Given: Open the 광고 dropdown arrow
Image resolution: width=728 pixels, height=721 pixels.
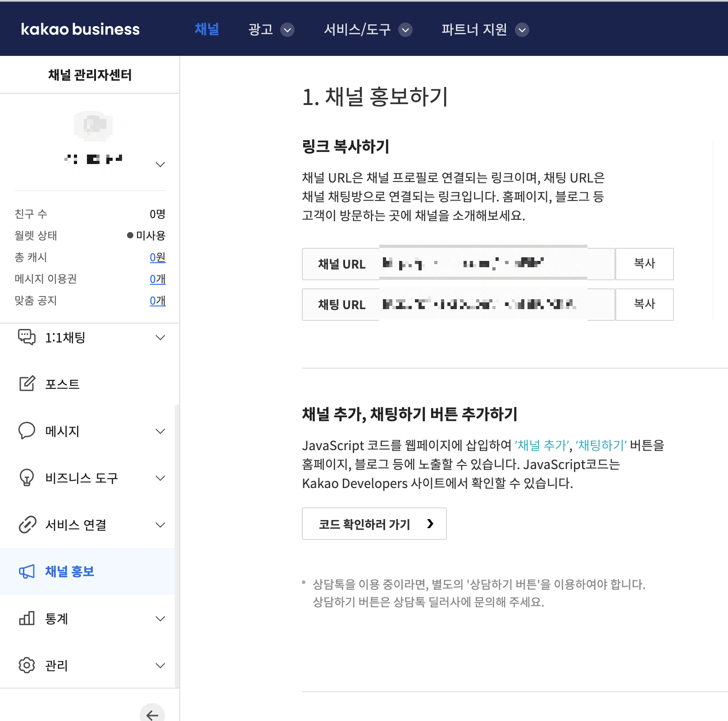Looking at the screenshot, I should [x=287, y=30].
